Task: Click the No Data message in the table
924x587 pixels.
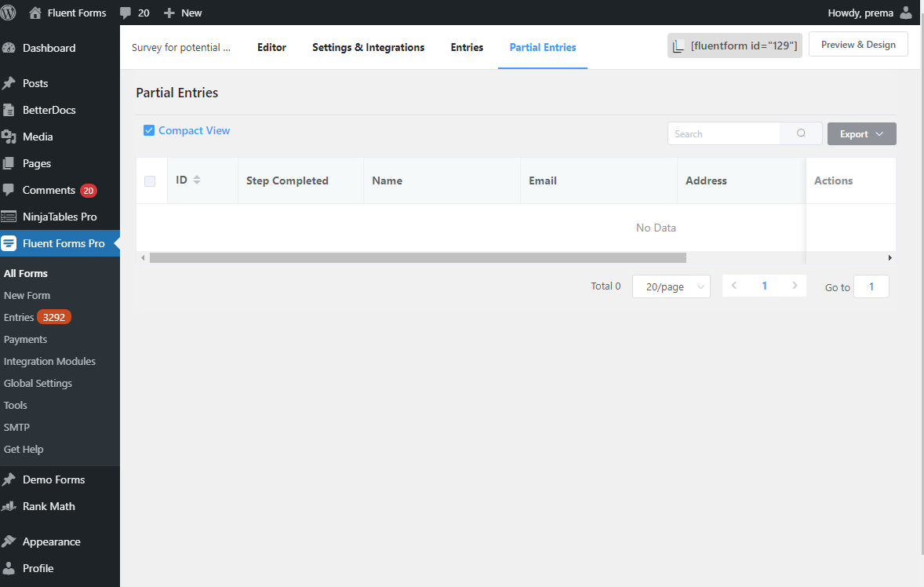Action: point(656,228)
